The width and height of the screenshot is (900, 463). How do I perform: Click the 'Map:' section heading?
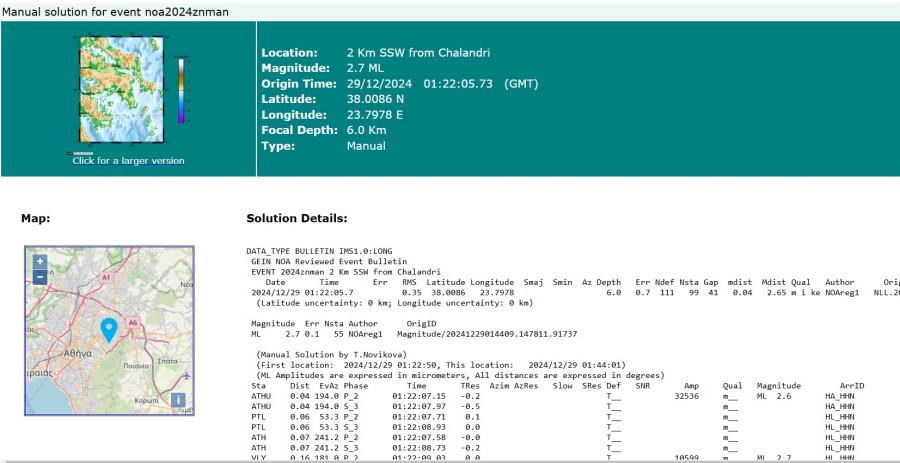[35, 218]
